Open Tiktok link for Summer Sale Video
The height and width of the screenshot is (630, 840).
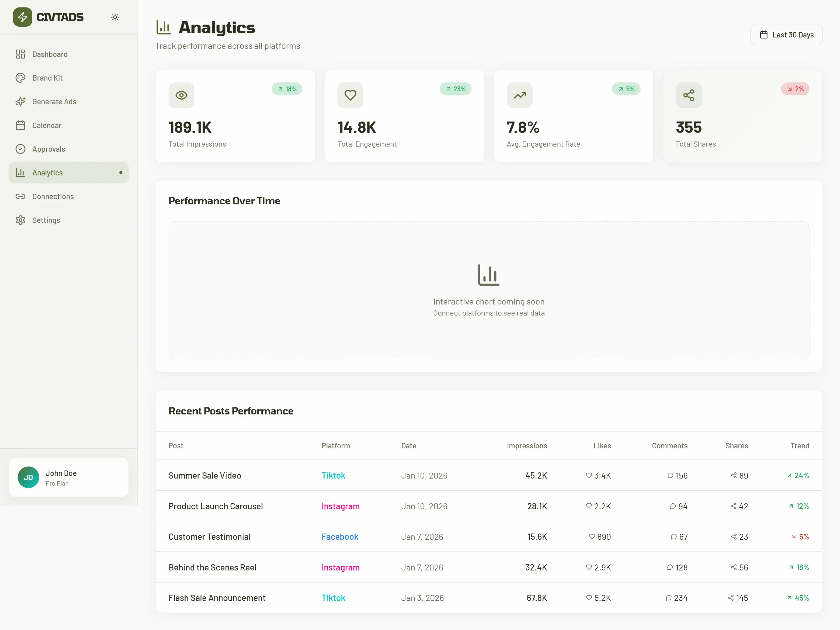coord(333,475)
